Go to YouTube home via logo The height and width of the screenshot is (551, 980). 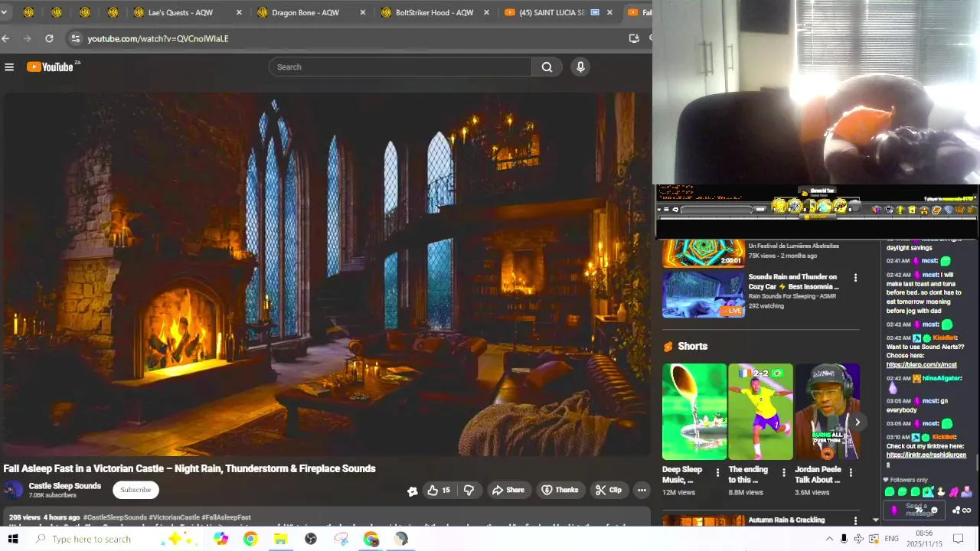[51, 67]
